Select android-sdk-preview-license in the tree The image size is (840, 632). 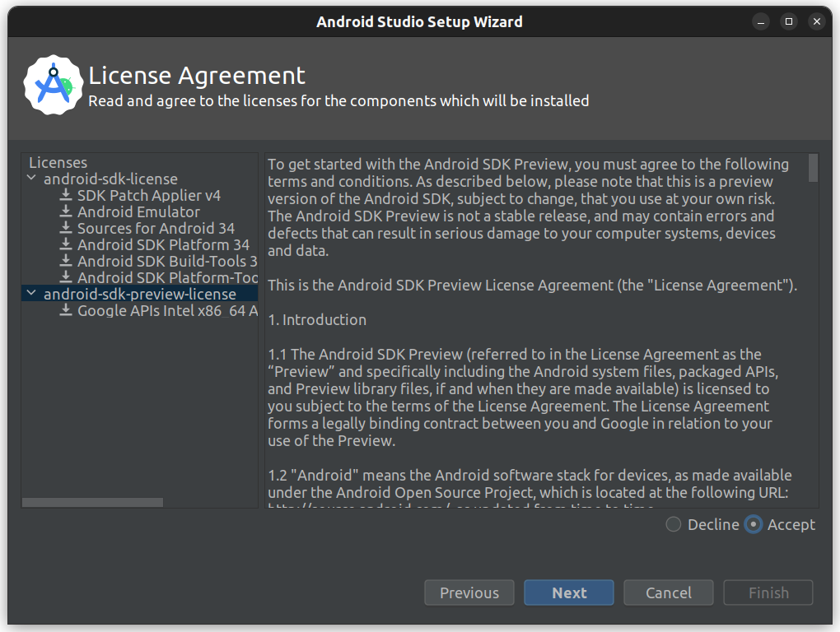pos(140,294)
